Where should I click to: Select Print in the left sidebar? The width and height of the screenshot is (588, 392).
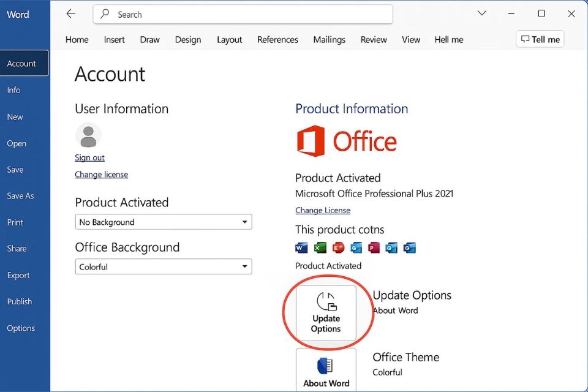[15, 222]
